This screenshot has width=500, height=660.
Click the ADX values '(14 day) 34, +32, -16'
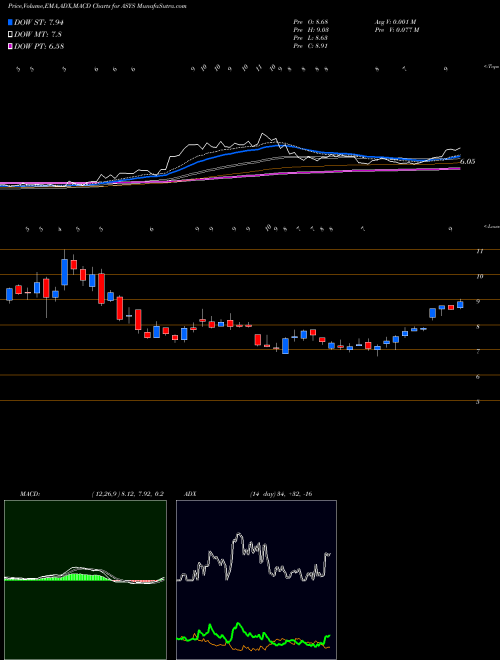(x=281, y=494)
